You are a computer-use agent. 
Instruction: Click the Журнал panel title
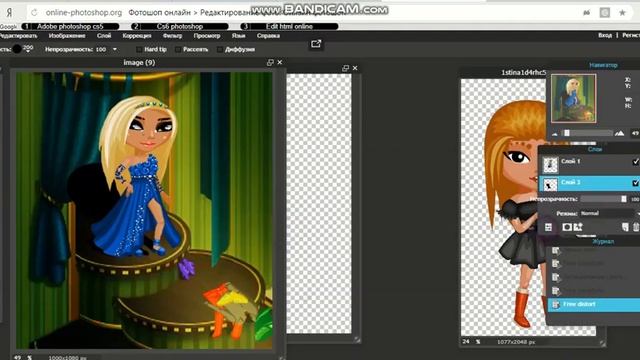coord(603,242)
